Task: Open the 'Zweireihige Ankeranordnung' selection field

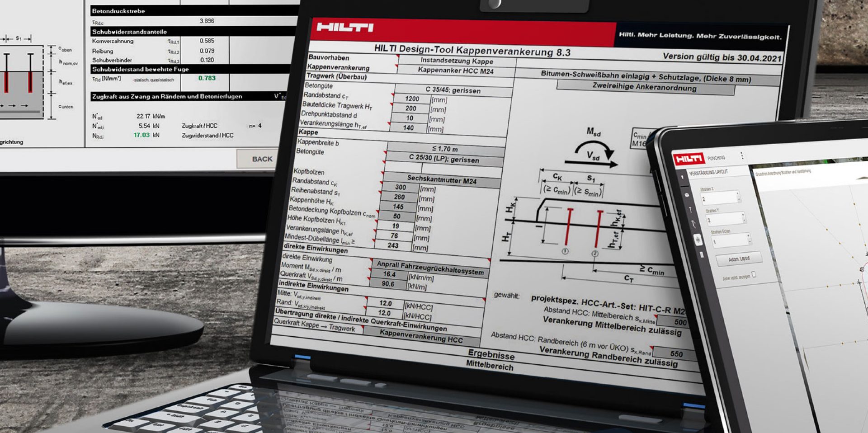Action: click(644, 87)
